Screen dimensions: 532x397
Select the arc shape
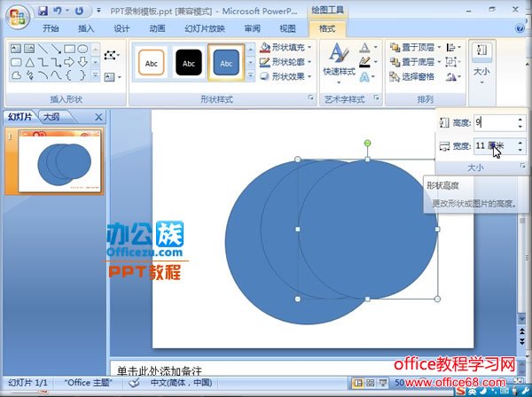[x=43, y=75]
